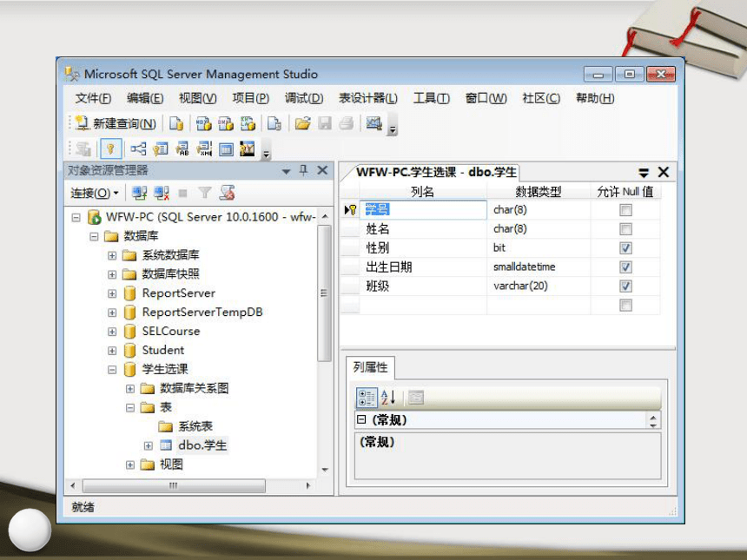The height and width of the screenshot is (560, 747).
Task: Select the ReportServerTempDB database in tree
Action: point(202,313)
